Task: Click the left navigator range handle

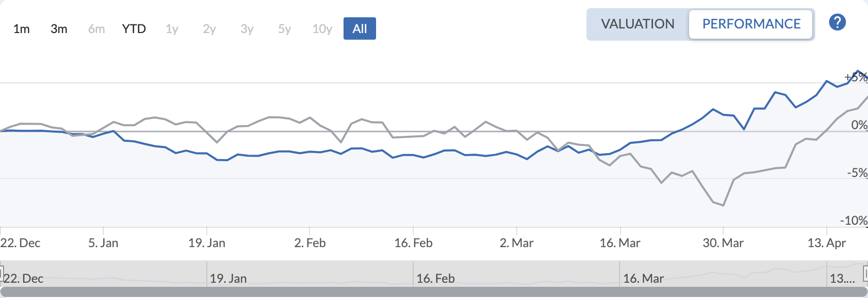Action: (x=2, y=273)
